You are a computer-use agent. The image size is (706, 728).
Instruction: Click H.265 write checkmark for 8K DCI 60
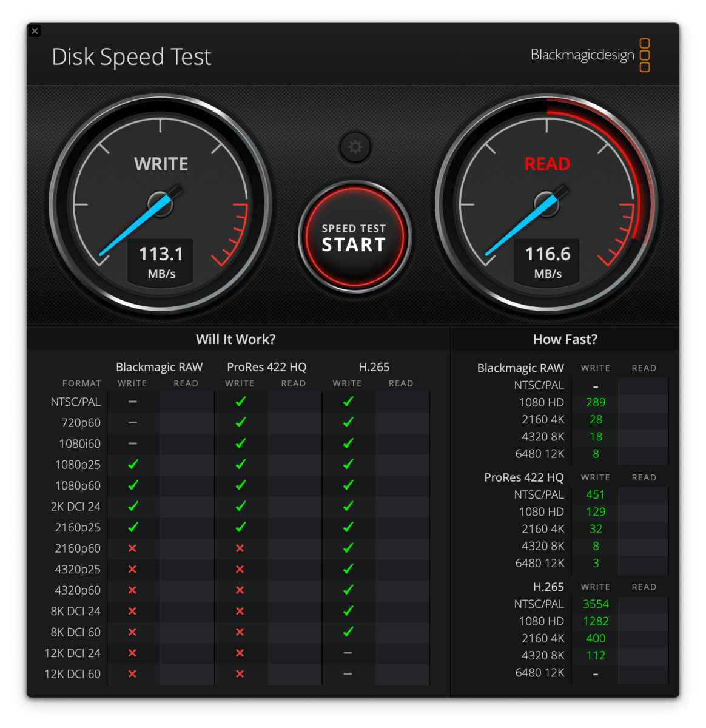[348, 632]
